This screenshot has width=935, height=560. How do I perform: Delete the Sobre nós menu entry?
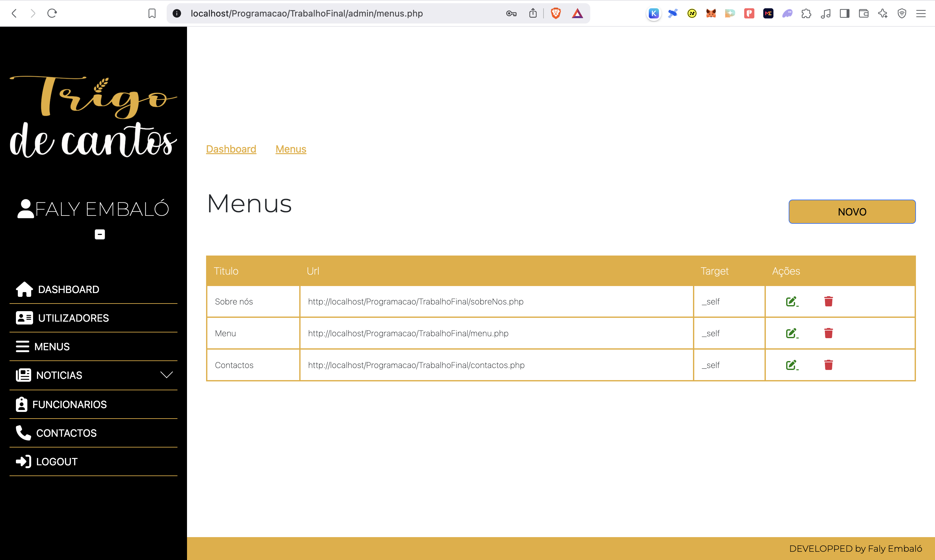(x=828, y=302)
